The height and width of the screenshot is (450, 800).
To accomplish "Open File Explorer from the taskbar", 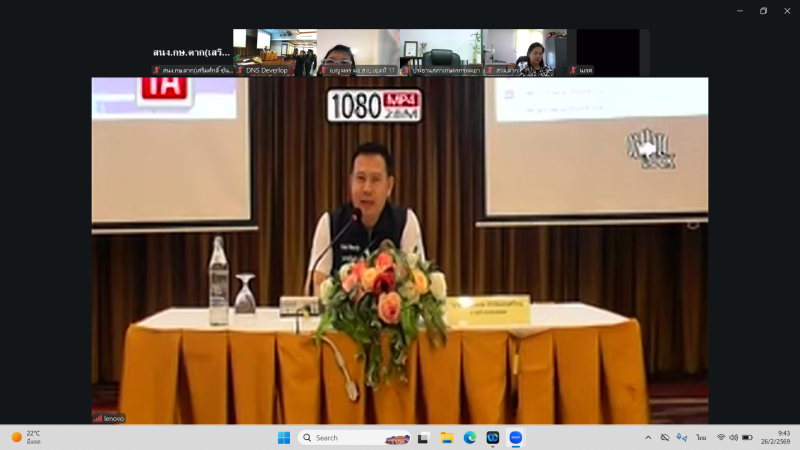I will (446, 437).
